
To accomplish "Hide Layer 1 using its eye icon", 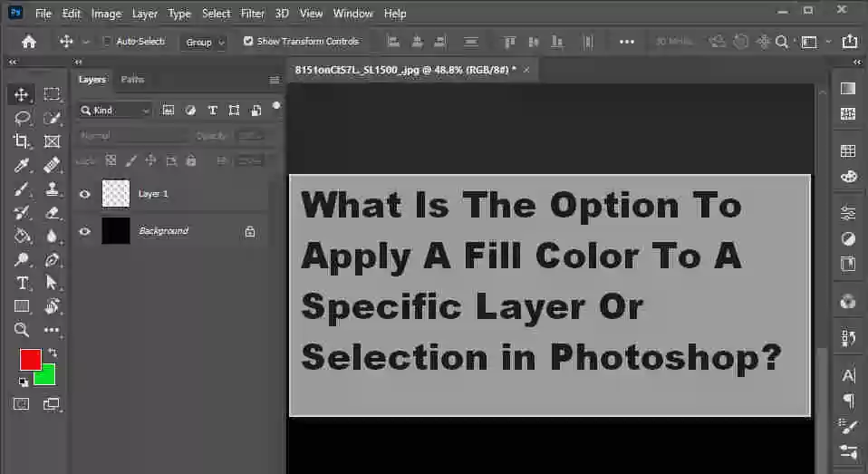I will pyautogui.click(x=84, y=194).
